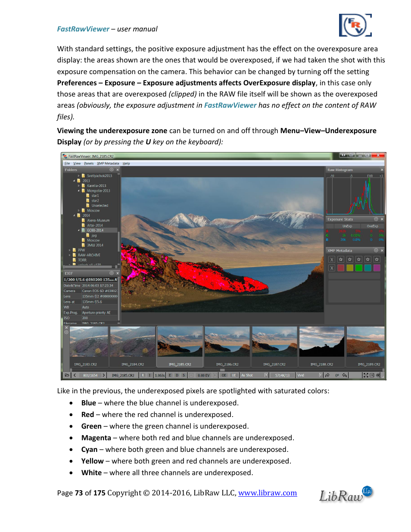
Task: Toggle OE overexposure display
Action: click(224, 375)
